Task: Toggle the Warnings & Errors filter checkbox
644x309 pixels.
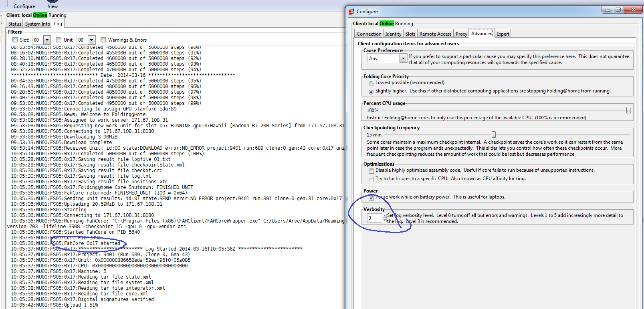Action: 103,40
